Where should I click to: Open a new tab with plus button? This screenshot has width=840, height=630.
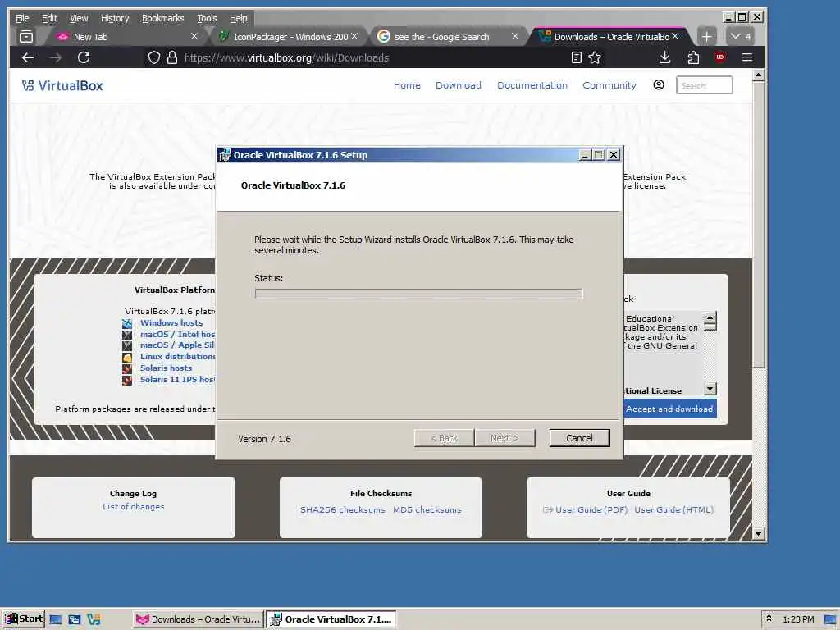706,36
